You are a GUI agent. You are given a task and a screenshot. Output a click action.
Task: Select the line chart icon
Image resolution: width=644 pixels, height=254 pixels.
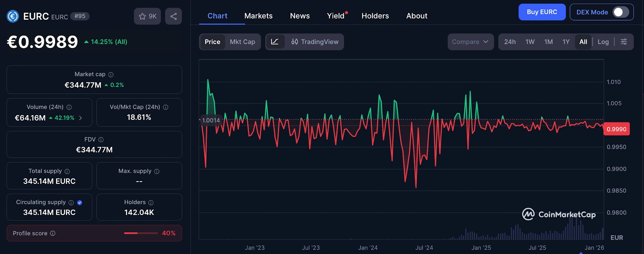[x=275, y=42]
